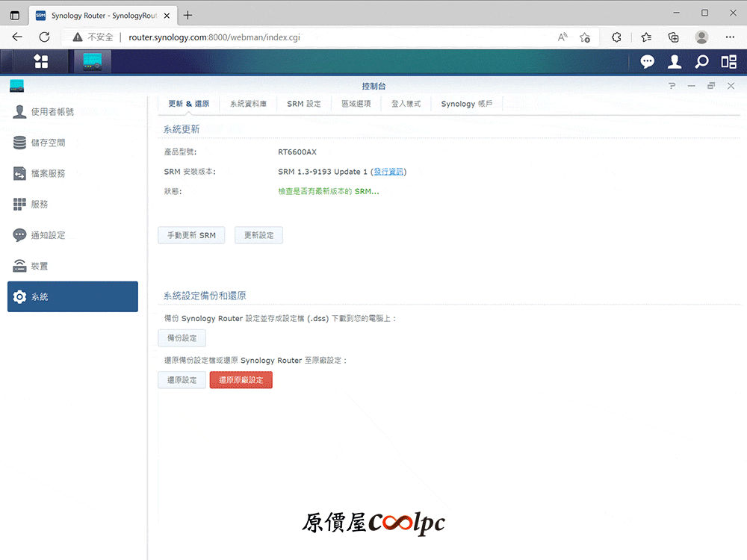
Task: Select 裝置 in the sidebar
Action: [x=73, y=266]
